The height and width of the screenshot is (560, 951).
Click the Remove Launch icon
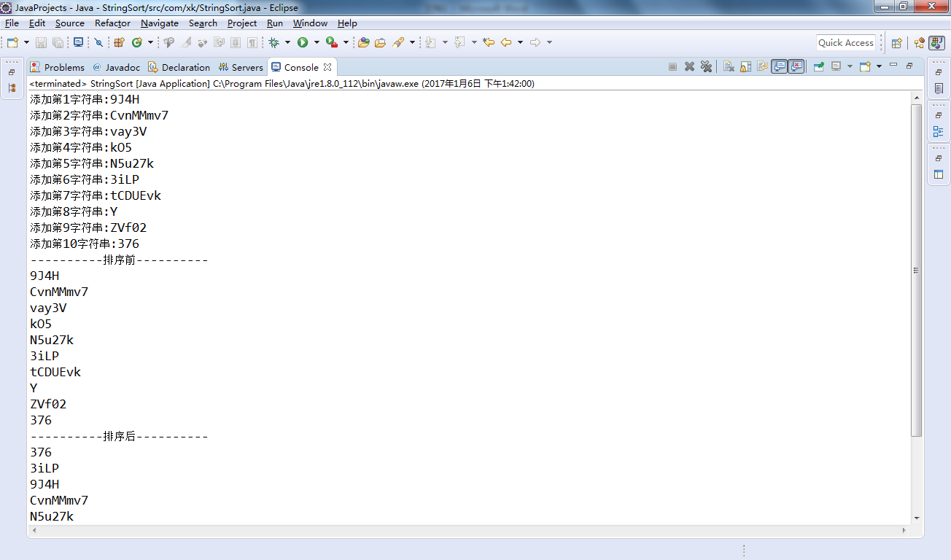(689, 66)
